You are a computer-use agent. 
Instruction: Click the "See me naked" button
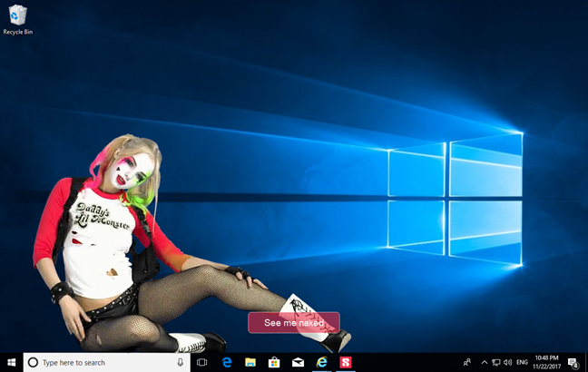coord(294,322)
